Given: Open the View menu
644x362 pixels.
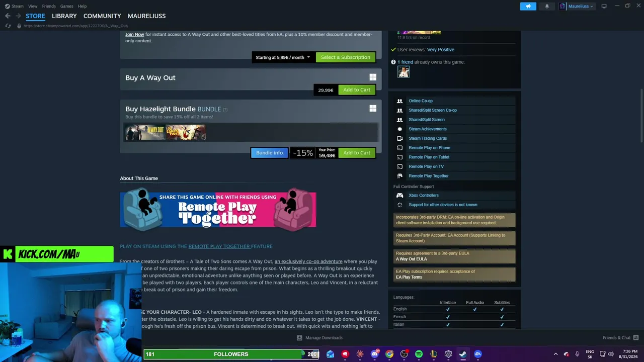Looking at the screenshot, I should (33, 6).
